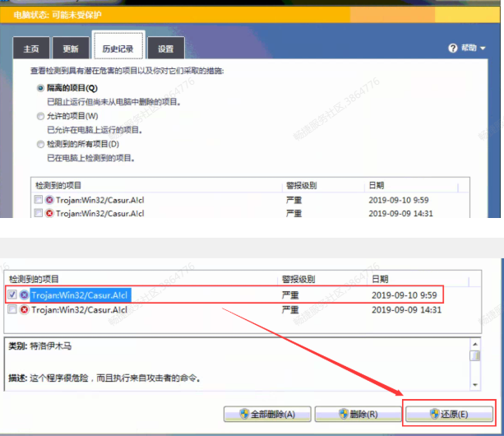Choose the 允许的项目(W) radio option
The height and width of the screenshot is (436, 504).
click(x=40, y=116)
